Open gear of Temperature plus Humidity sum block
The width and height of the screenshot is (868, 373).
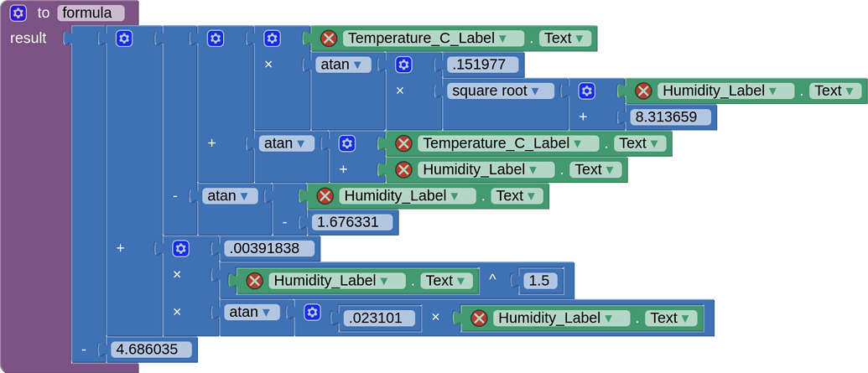click(346, 143)
